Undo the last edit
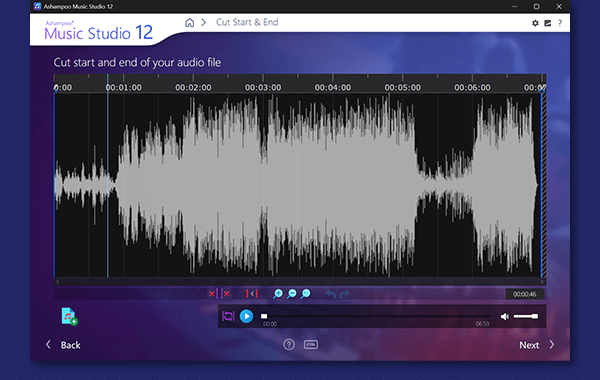 pos(331,294)
